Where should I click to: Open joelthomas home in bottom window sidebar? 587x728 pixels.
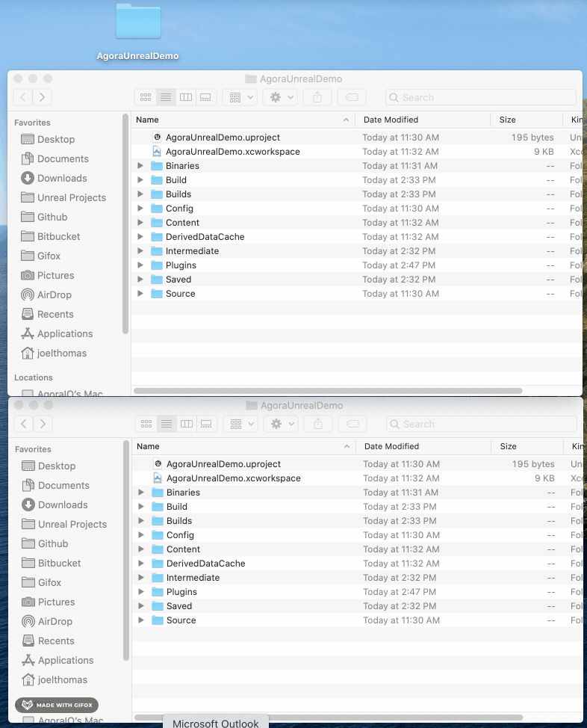pyautogui.click(x=55, y=679)
